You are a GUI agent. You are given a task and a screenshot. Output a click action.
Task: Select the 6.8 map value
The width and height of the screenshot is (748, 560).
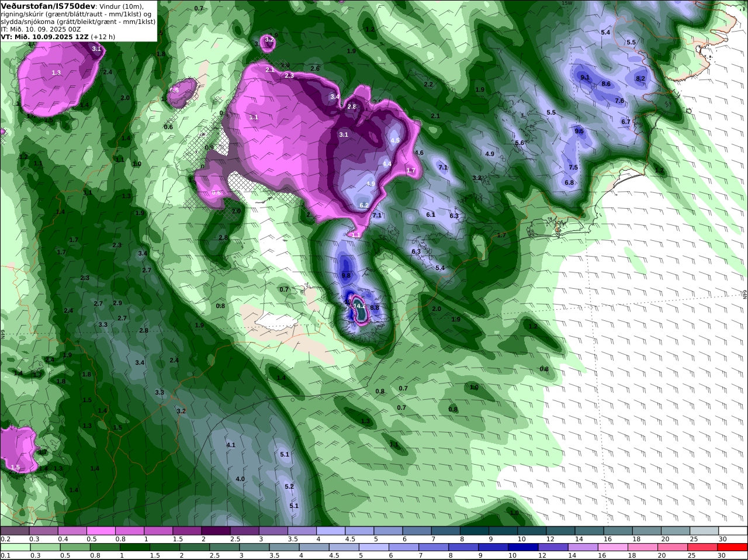(569, 182)
